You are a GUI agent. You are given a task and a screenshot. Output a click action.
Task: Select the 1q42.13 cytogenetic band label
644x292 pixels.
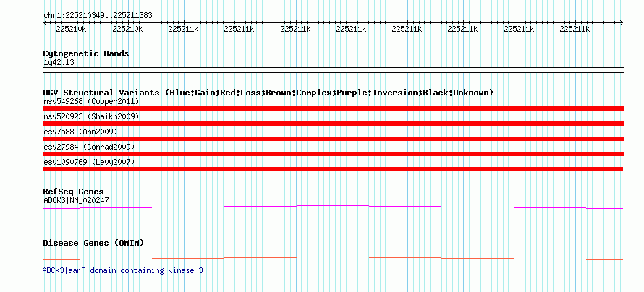coord(59,63)
